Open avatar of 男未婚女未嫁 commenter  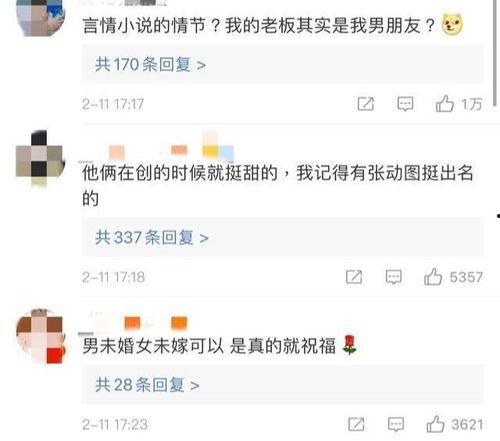point(40,336)
